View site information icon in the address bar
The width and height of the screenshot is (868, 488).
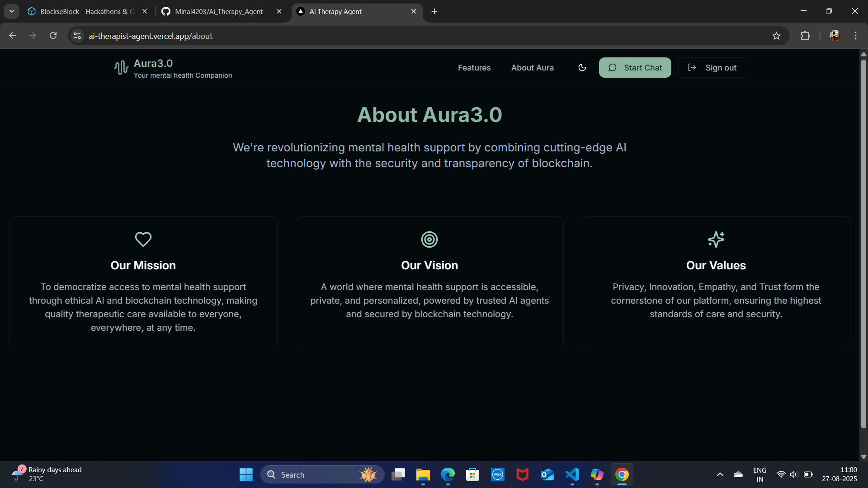click(x=77, y=36)
